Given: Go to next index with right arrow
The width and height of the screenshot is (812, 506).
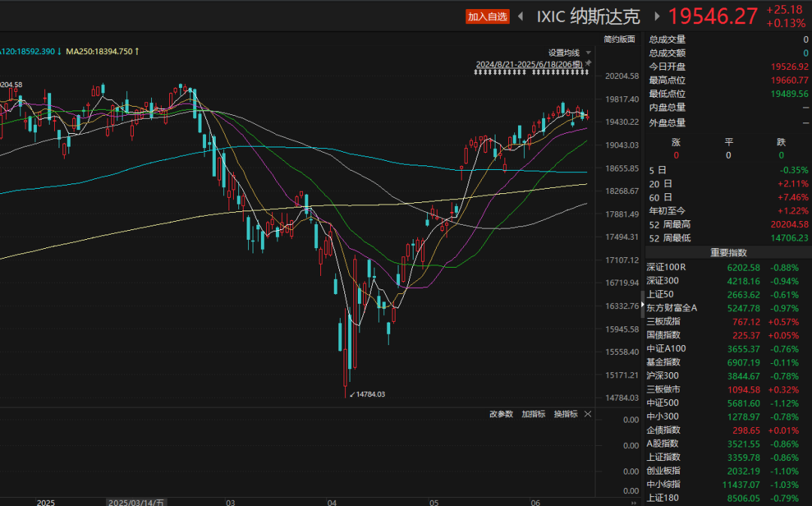Looking at the screenshot, I should pos(658,17).
